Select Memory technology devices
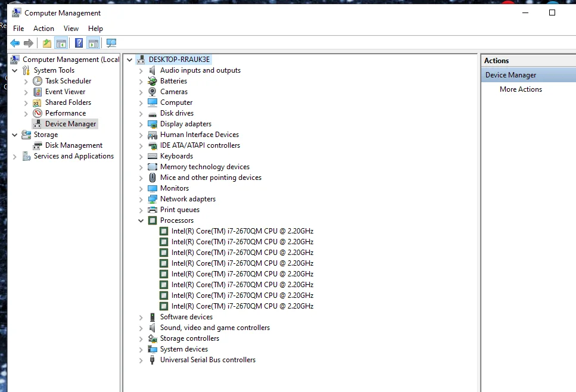576x392 pixels. [x=205, y=167]
